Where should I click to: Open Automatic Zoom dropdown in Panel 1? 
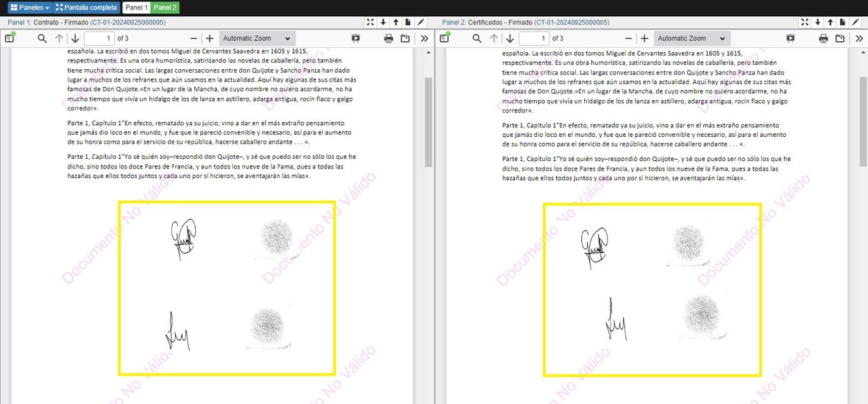tap(257, 38)
